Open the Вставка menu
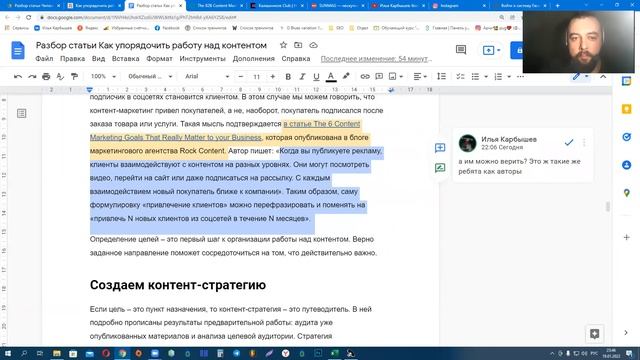 pyautogui.click(x=125, y=59)
